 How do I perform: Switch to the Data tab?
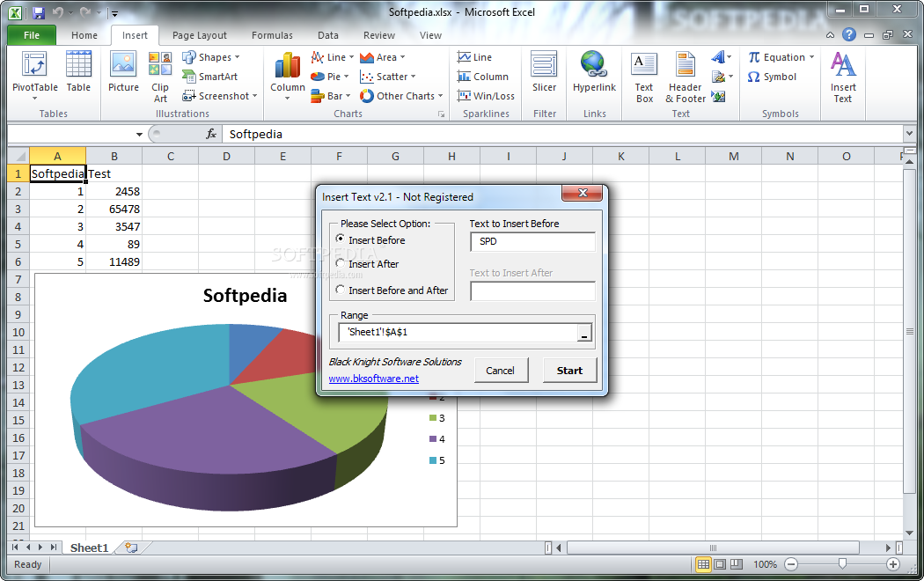[328, 35]
